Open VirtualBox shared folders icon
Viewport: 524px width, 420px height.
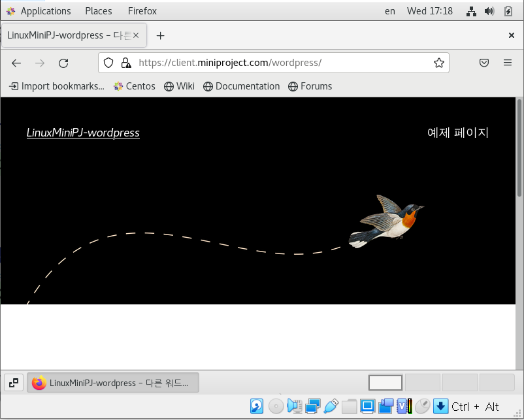[x=349, y=406]
